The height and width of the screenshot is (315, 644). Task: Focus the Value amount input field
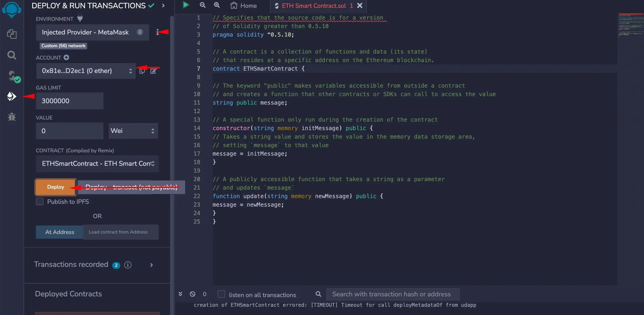point(70,131)
